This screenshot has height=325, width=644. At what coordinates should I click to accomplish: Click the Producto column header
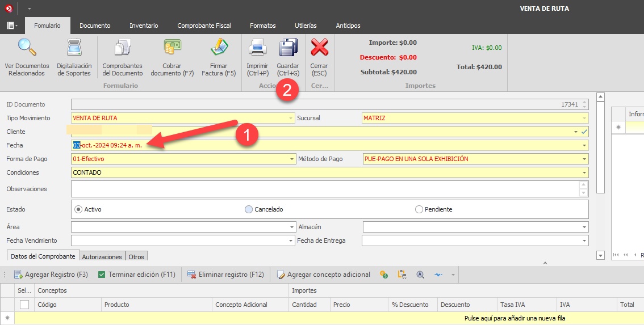click(x=157, y=305)
